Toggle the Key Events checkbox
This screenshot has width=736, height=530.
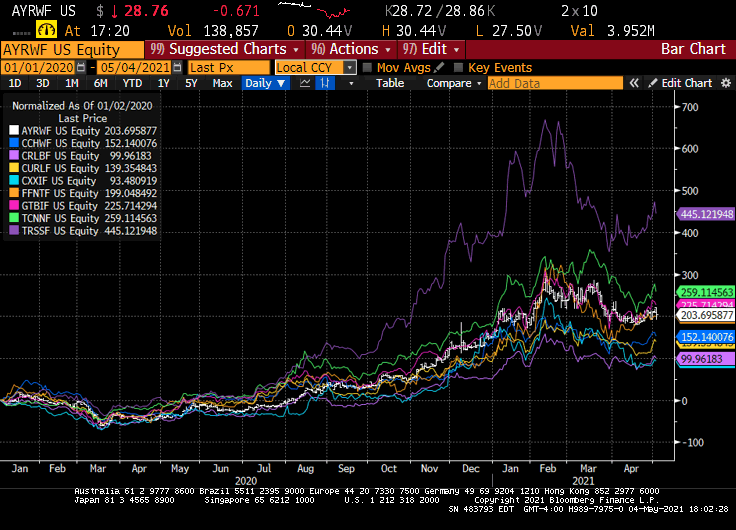coord(459,68)
